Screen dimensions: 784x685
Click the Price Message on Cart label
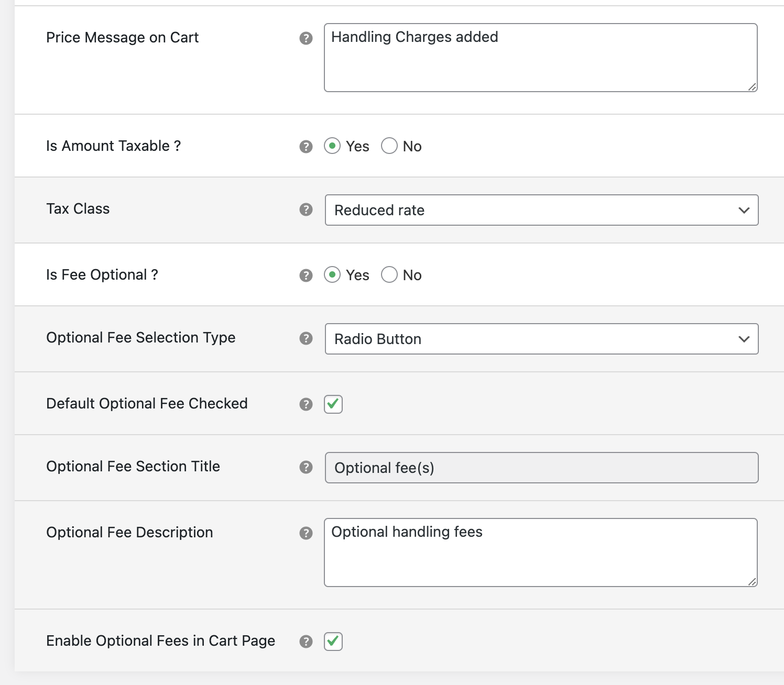[123, 38]
